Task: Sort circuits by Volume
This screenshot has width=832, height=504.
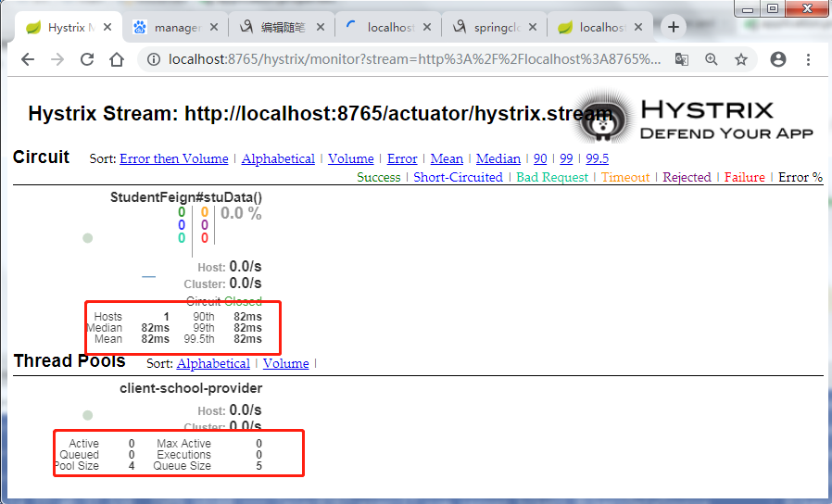Action: [351, 158]
